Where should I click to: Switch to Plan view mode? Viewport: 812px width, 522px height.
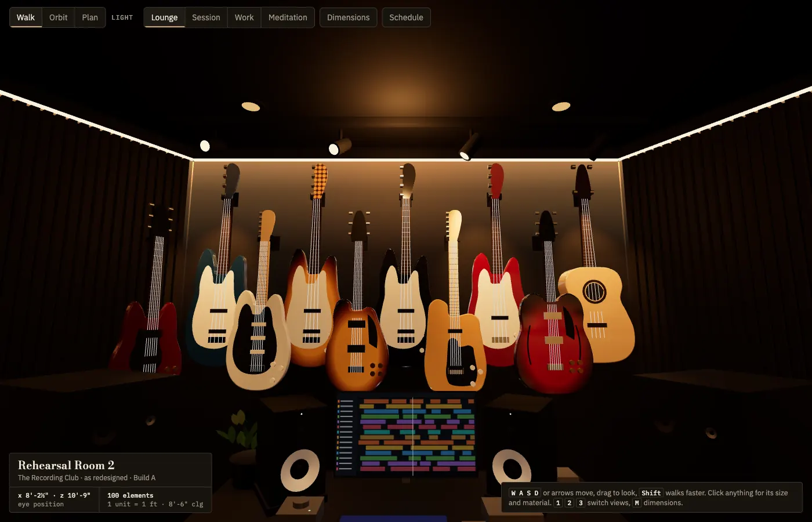click(x=90, y=17)
